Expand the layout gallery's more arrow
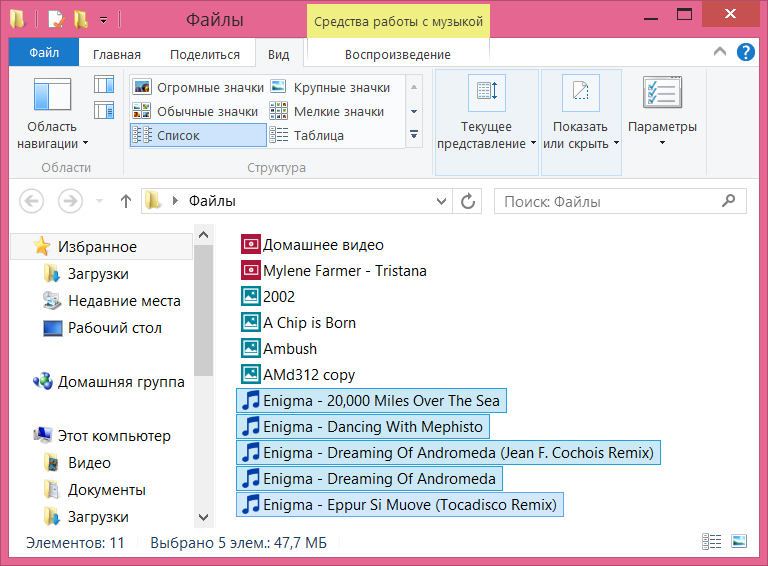 click(x=414, y=134)
